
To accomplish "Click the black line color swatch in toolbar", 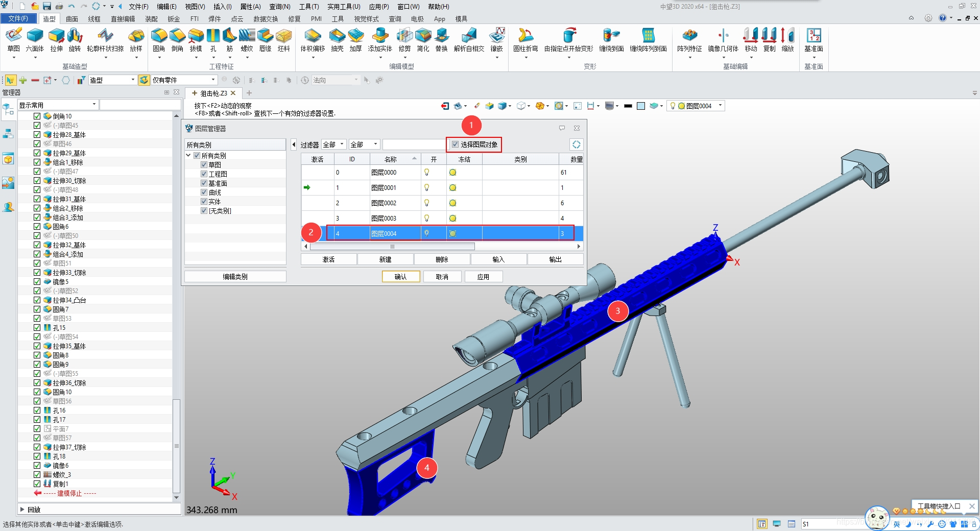I will click(x=628, y=106).
